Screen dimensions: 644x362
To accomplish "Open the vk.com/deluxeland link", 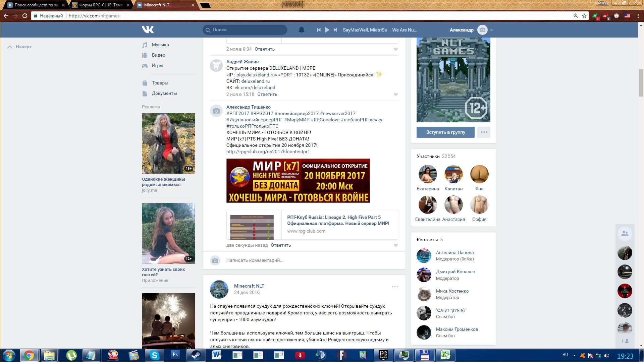I will pos(255,88).
